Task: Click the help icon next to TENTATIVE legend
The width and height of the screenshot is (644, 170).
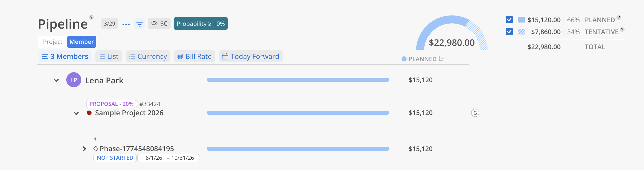Action: point(622,29)
